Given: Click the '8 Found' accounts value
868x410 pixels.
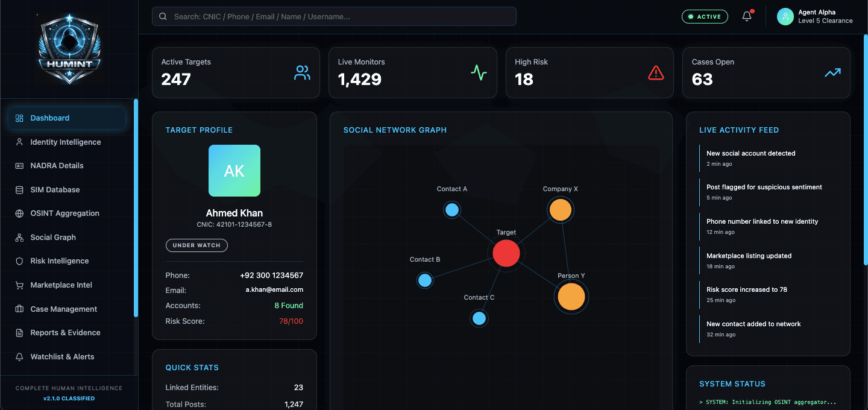Looking at the screenshot, I should (289, 306).
